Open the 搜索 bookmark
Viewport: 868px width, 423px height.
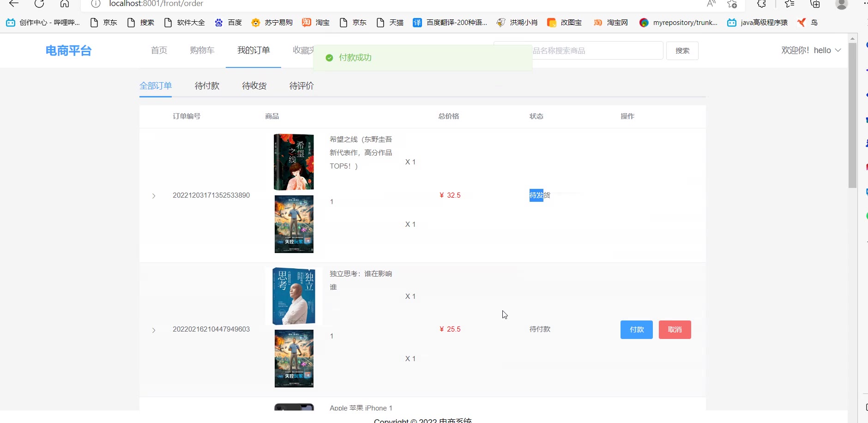[x=140, y=23]
